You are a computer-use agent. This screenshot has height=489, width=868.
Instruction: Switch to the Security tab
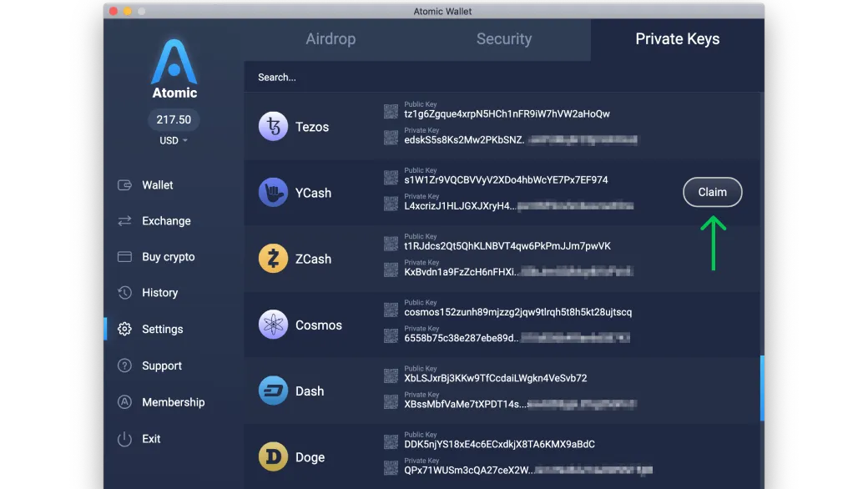(504, 39)
